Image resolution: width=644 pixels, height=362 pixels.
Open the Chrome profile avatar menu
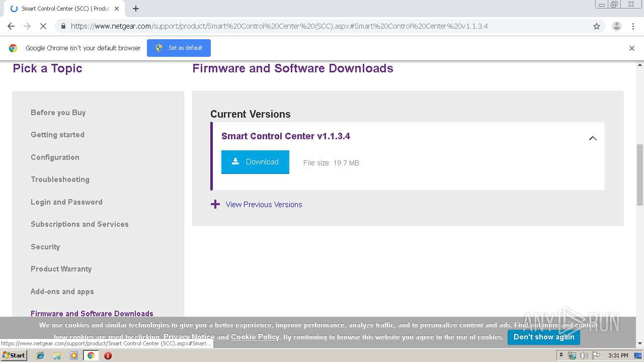617,26
